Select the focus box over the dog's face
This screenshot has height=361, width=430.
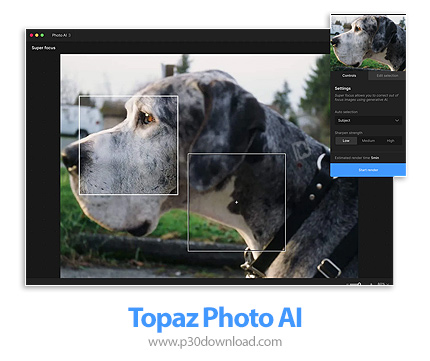pos(128,145)
